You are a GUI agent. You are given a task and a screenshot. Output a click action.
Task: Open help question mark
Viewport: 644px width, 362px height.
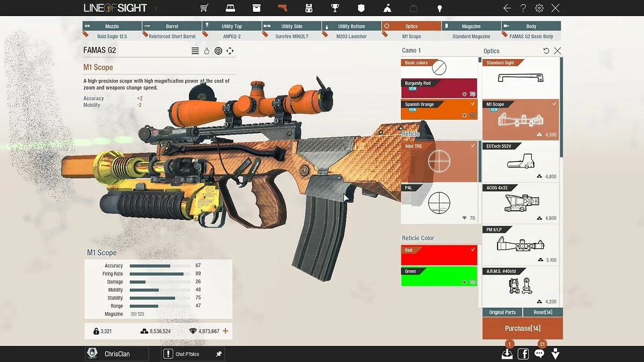point(523,8)
